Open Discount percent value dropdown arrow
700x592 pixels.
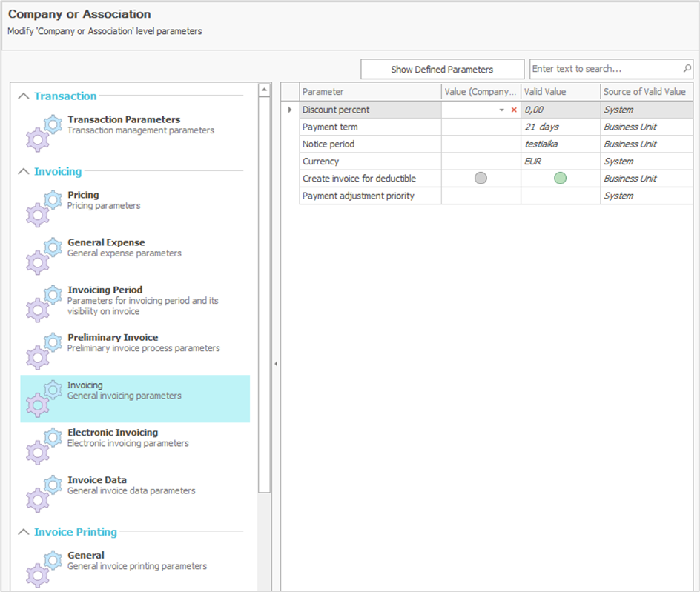pyautogui.click(x=502, y=110)
